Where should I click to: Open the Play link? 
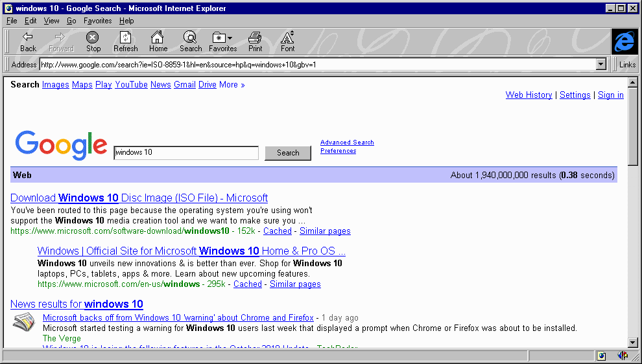point(104,85)
